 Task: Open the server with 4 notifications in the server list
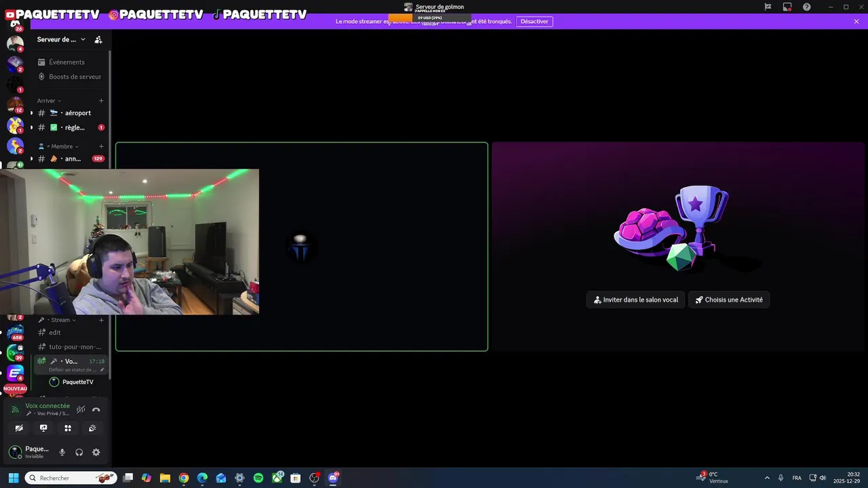15,44
